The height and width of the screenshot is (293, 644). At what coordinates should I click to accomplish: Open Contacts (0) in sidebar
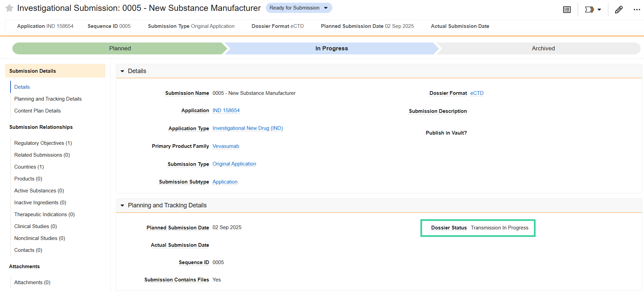point(28,250)
